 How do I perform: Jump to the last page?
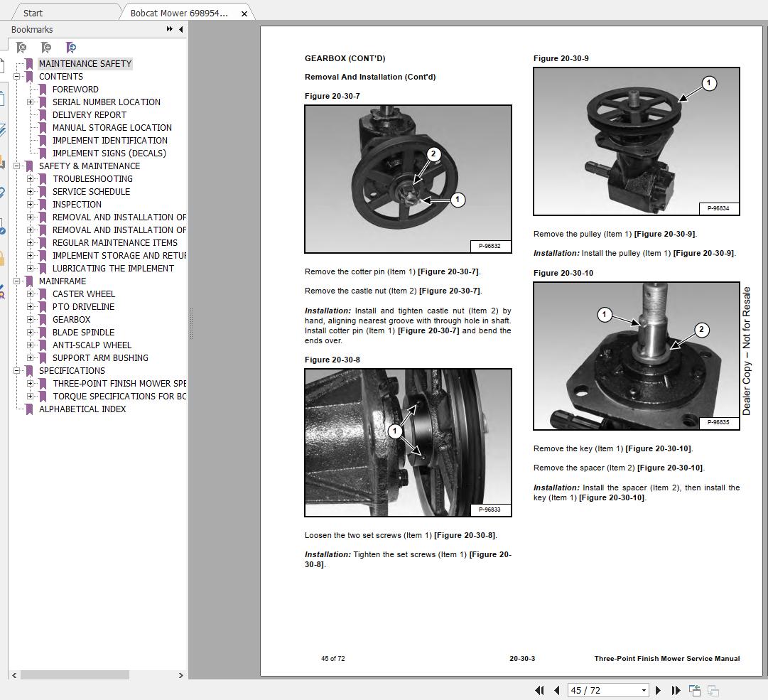[676, 690]
